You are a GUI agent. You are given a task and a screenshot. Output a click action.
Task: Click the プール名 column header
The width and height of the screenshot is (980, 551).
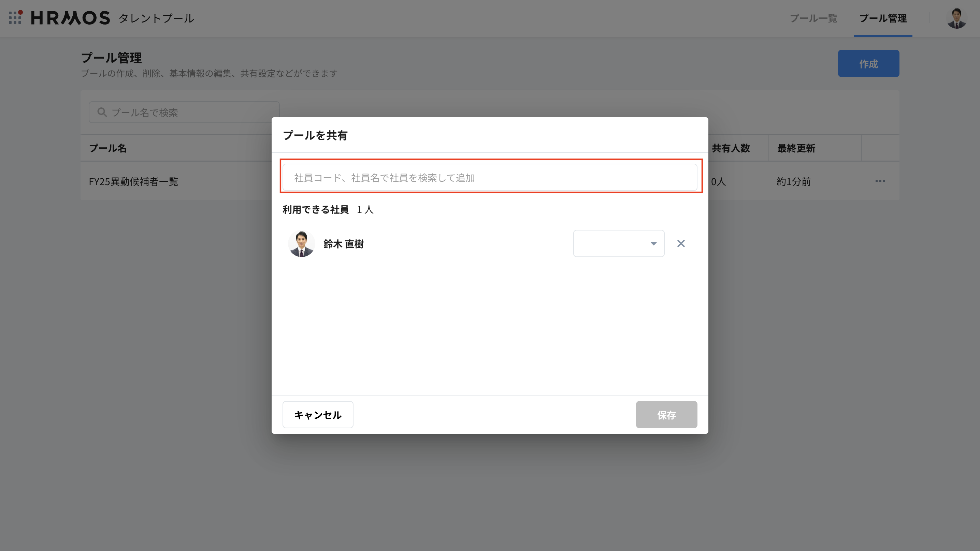108,148
